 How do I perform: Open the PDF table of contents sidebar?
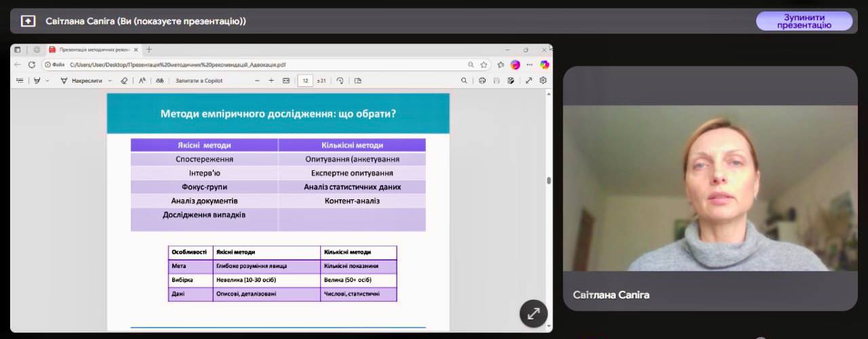(x=20, y=80)
